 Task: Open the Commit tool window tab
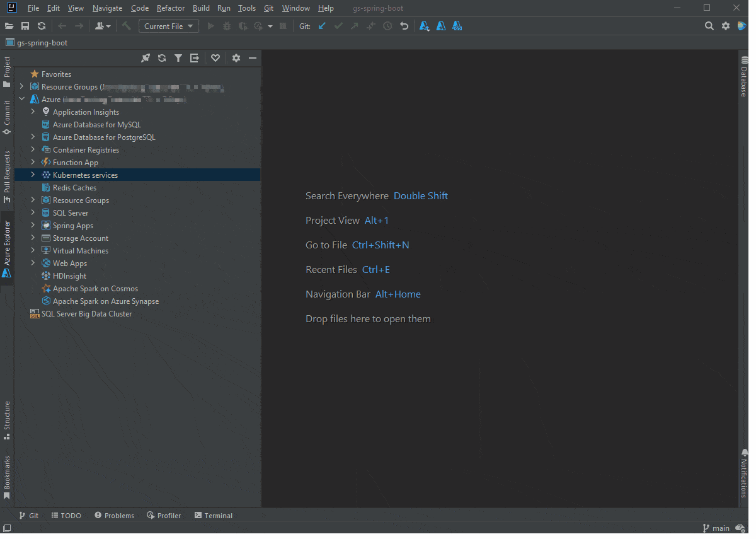(x=7, y=117)
